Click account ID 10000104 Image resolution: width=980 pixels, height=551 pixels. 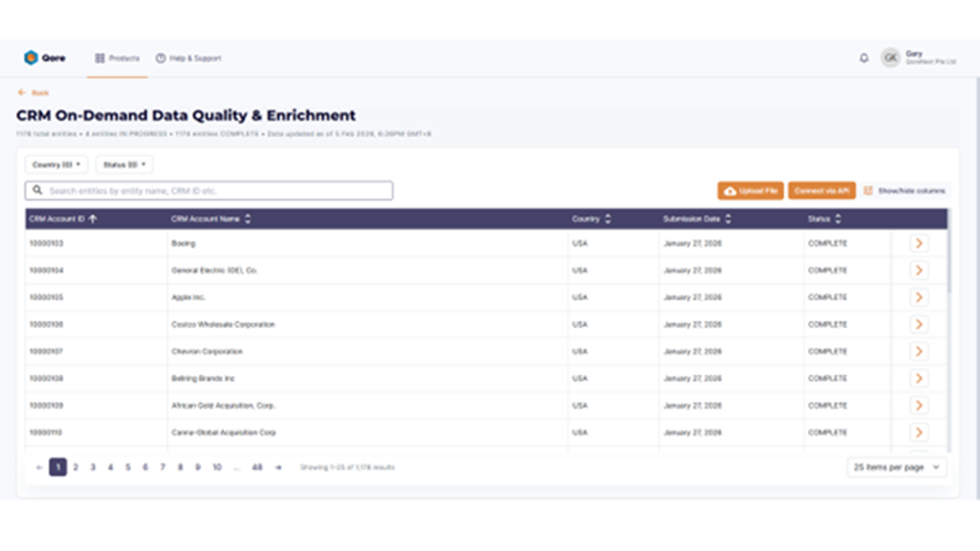coord(46,270)
